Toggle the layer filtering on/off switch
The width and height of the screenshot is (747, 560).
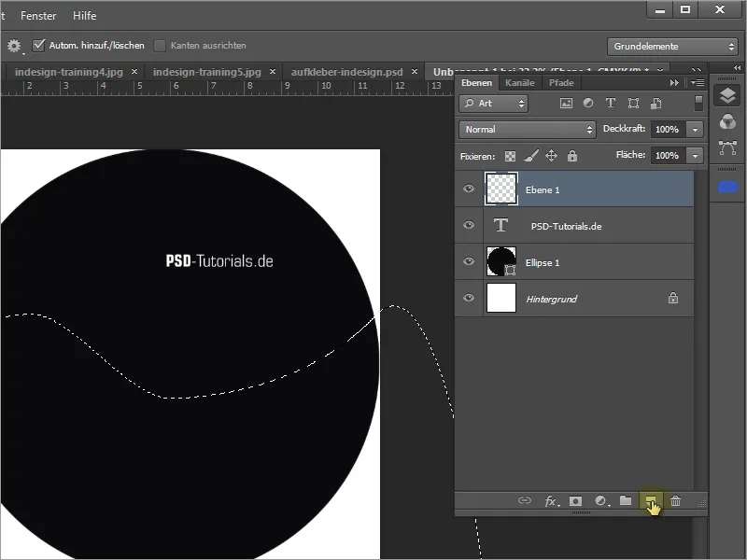tap(698, 103)
